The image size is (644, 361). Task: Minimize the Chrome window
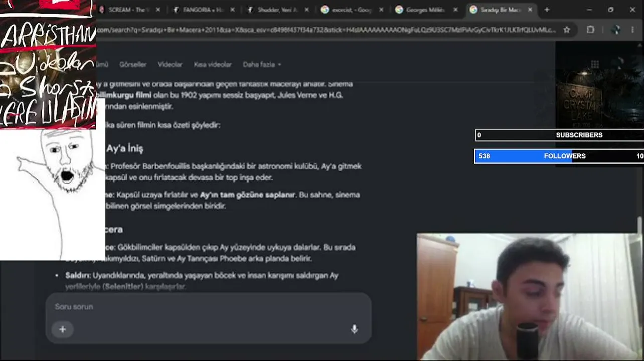[x=589, y=10]
